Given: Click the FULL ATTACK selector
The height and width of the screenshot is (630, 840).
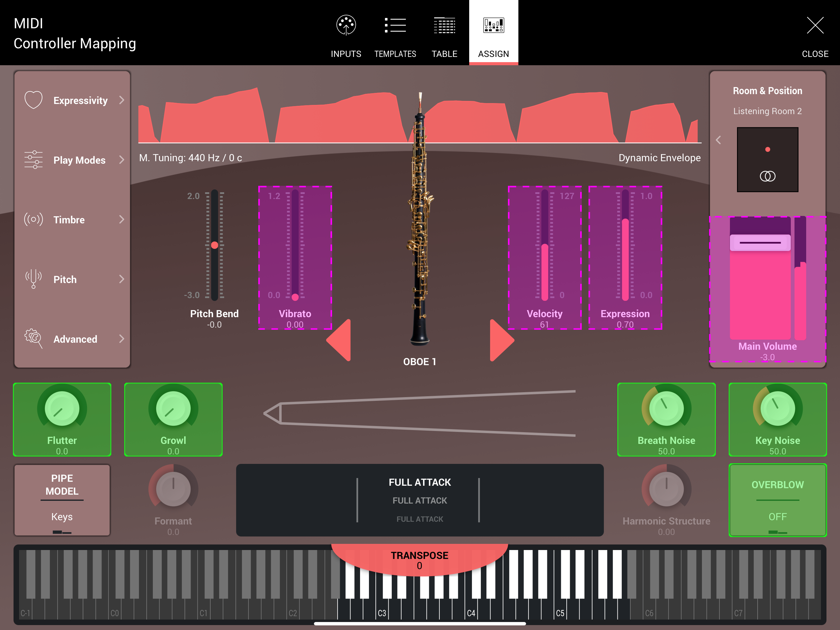Looking at the screenshot, I should pos(420,500).
